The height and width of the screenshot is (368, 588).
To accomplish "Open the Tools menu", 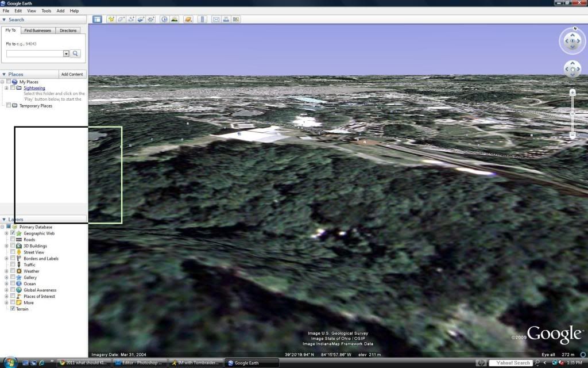I will (46, 11).
